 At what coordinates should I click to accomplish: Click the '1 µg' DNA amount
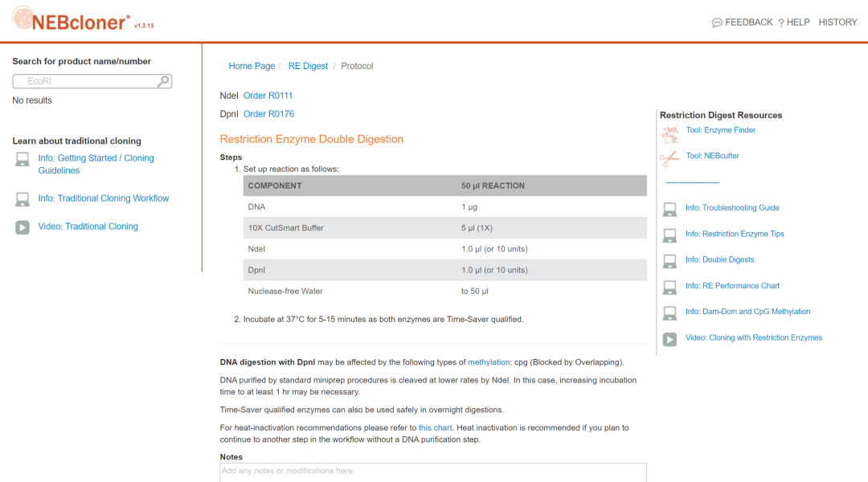469,207
